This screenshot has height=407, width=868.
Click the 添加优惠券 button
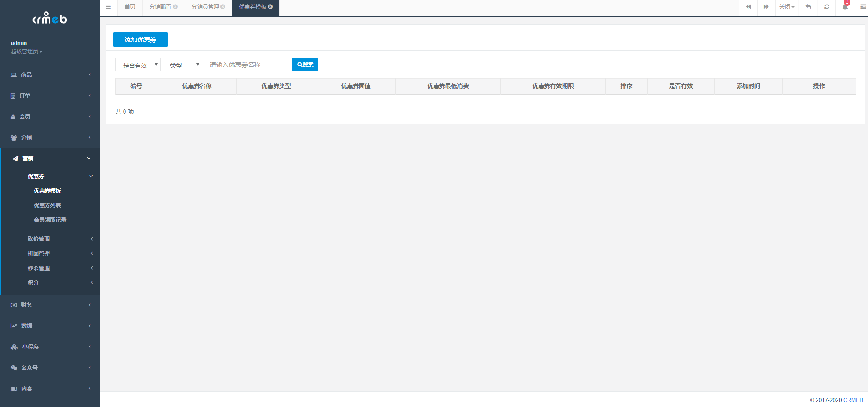[x=140, y=40]
